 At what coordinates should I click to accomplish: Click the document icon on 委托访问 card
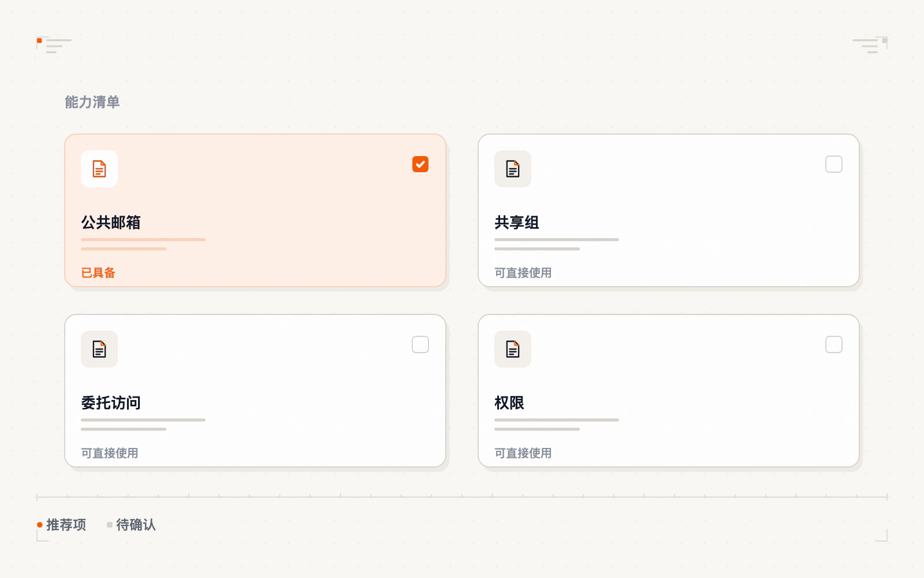click(x=99, y=349)
